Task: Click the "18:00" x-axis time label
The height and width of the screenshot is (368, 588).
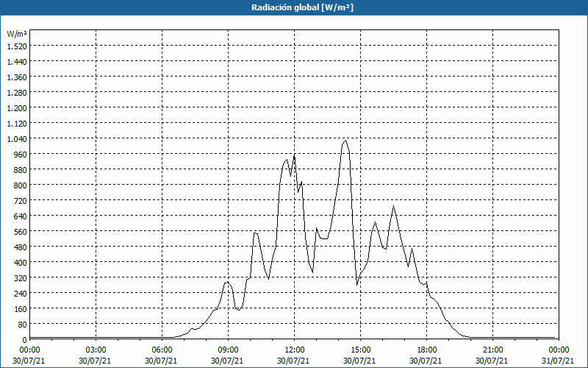Action: tap(427, 350)
